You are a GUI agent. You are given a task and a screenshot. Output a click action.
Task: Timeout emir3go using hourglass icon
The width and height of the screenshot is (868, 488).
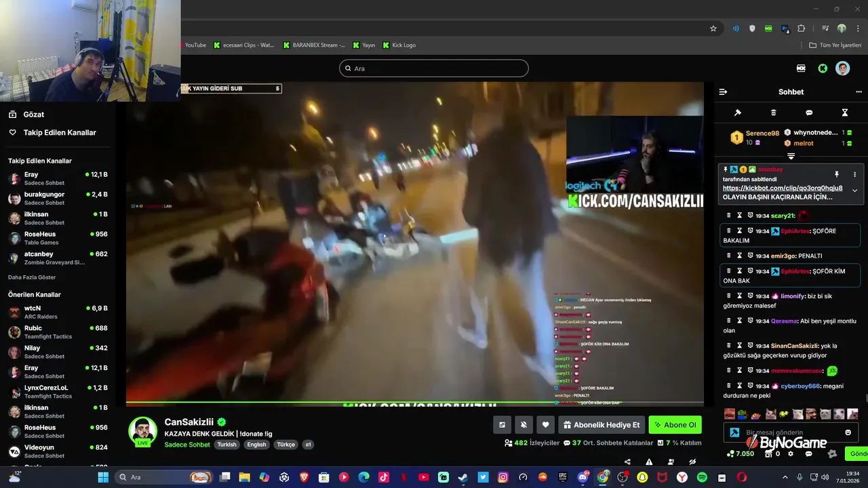pyautogui.click(x=740, y=256)
